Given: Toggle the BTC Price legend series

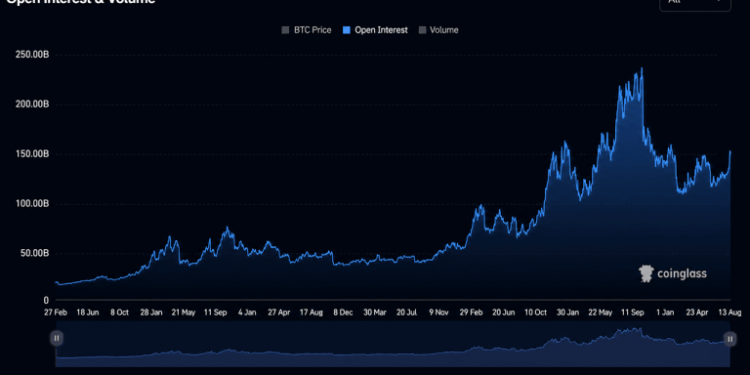Looking at the screenshot, I should click(306, 30).
